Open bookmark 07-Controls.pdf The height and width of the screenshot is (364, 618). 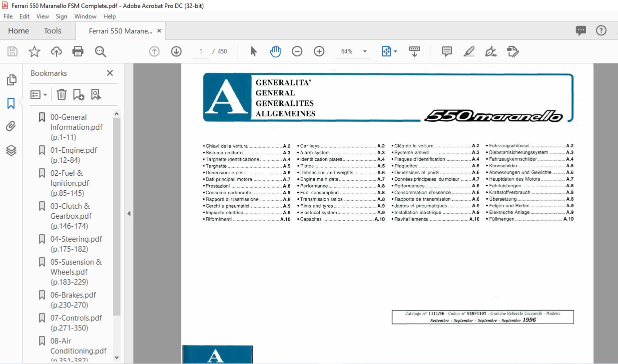[x=76, y=323]
